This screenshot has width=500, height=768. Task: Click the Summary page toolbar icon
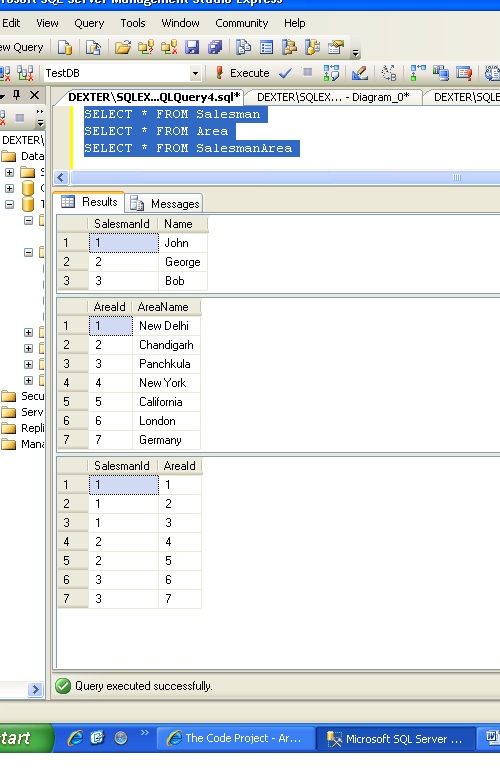pyautogui.click(x=266, y=48)
